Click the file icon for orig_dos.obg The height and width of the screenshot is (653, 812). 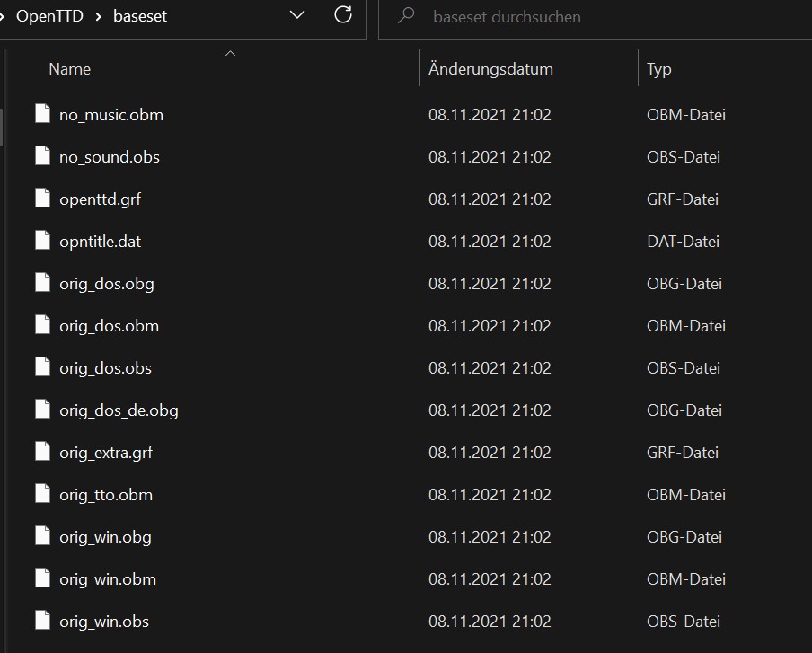click(x=42, y=283)
